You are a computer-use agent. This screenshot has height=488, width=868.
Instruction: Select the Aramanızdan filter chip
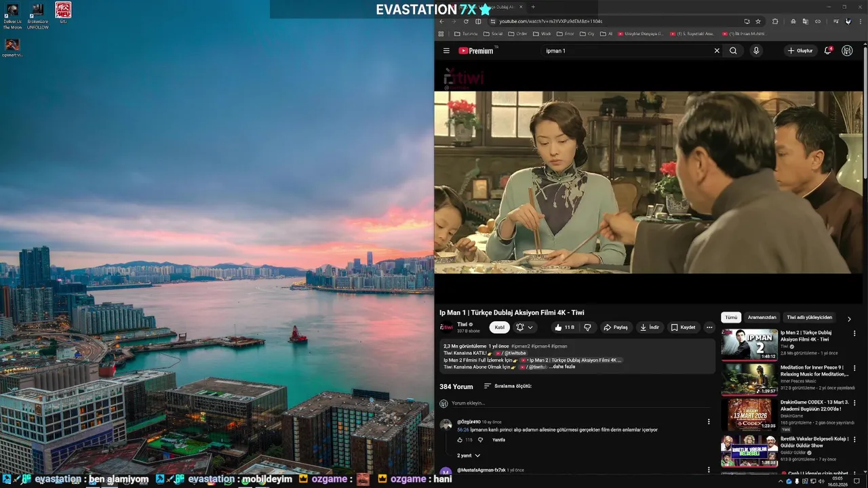coord(762,317)
